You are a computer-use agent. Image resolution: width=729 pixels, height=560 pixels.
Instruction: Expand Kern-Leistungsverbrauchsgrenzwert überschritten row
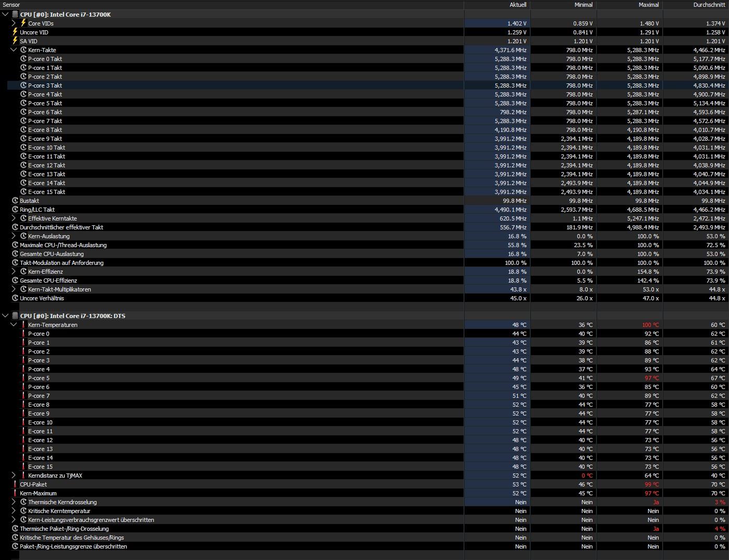tap(14, 520)
